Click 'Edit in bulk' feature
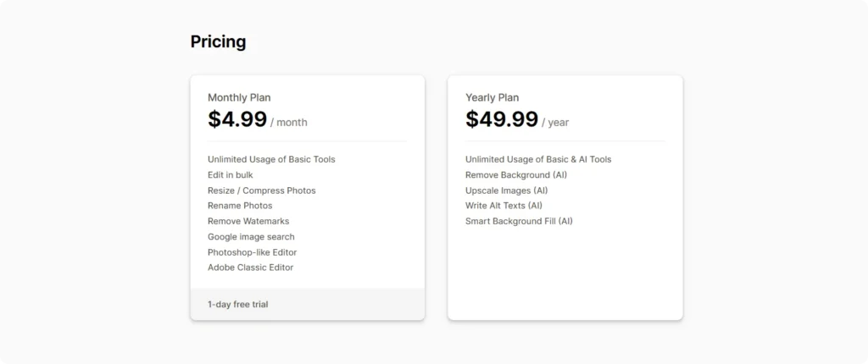This screenshot has height=364, width=868. point(231,175)
